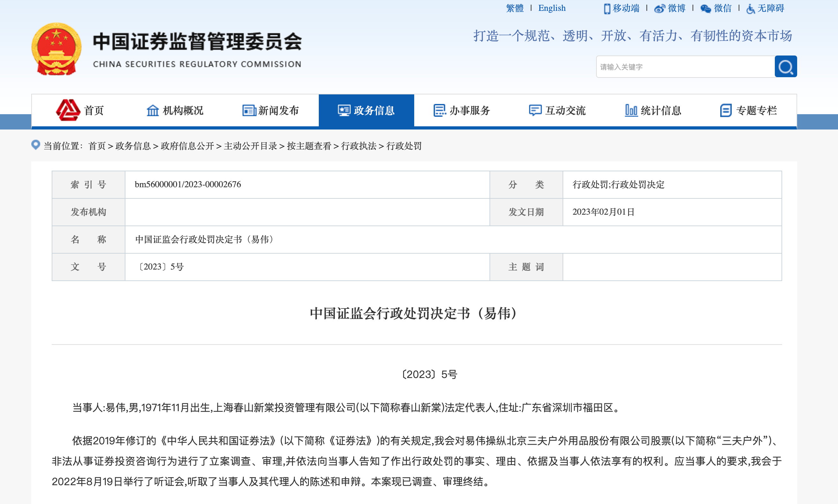Open the 办事服务 navigation tab

click(x=462, y=110)
